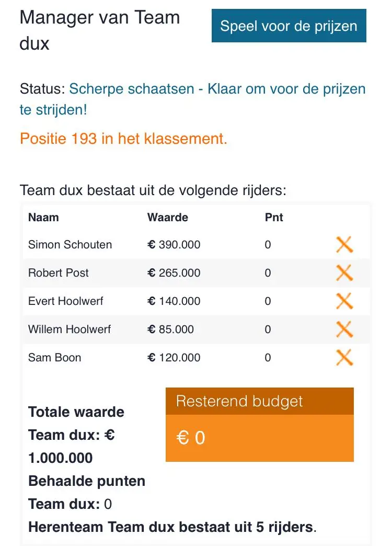Click the Evert Hoolwerf rider name
Viewport: 392px width, 546px height.
[x=66, y=301]
